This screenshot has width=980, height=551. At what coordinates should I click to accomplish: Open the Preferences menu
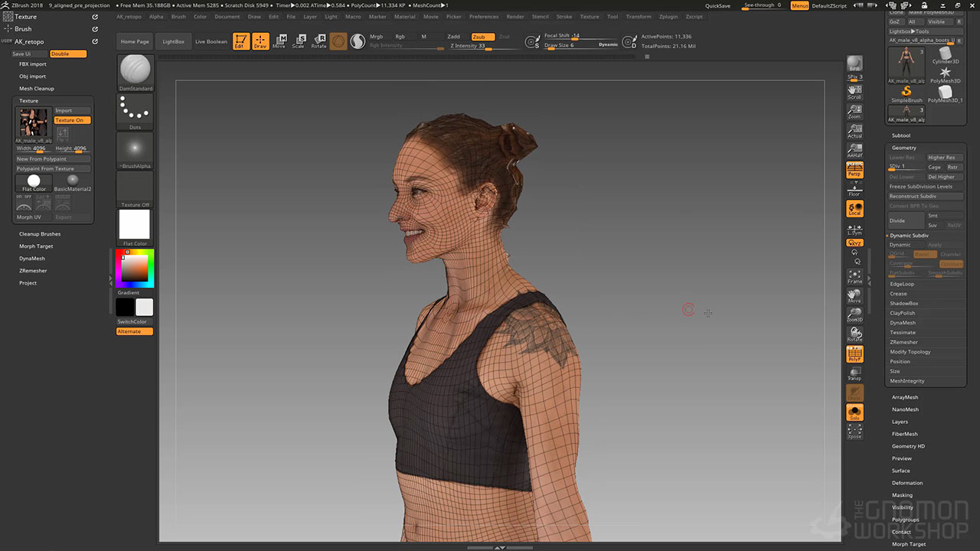click(x=483, y=17)
